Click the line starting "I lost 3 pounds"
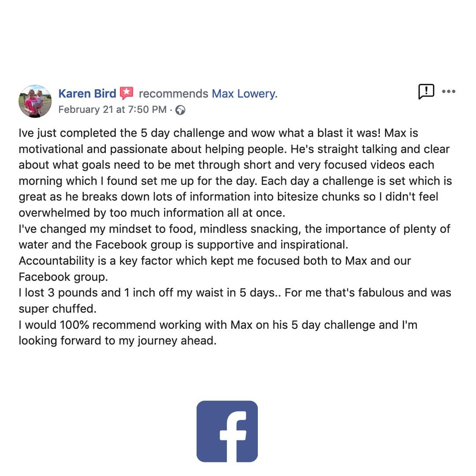The width and height of the screenshot is (476, 476). (x=234, y=293)
